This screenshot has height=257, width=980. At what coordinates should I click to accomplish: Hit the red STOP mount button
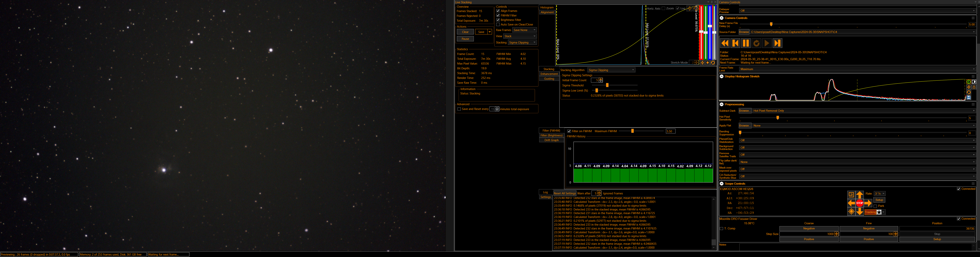[860, 203]
